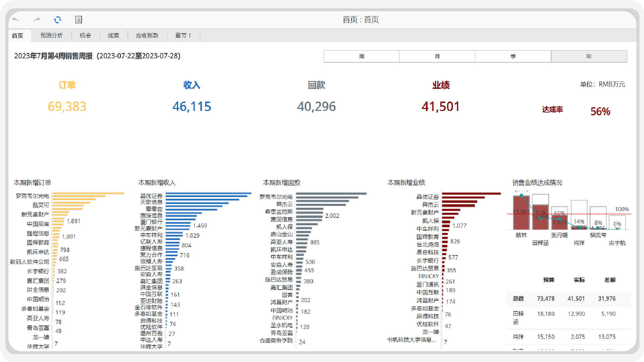Open the 章节 1 tab
The image size is (644, 362).
(x=183, y=36)
